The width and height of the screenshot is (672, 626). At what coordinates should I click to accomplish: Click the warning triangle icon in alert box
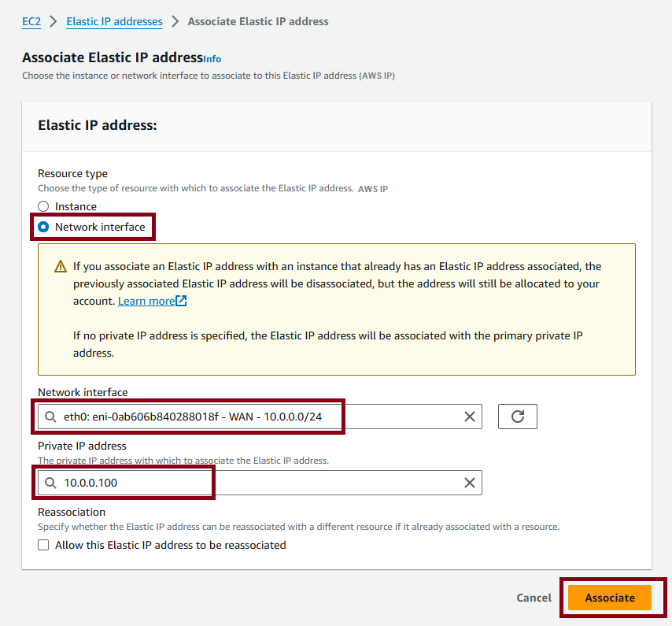(61, 266)
